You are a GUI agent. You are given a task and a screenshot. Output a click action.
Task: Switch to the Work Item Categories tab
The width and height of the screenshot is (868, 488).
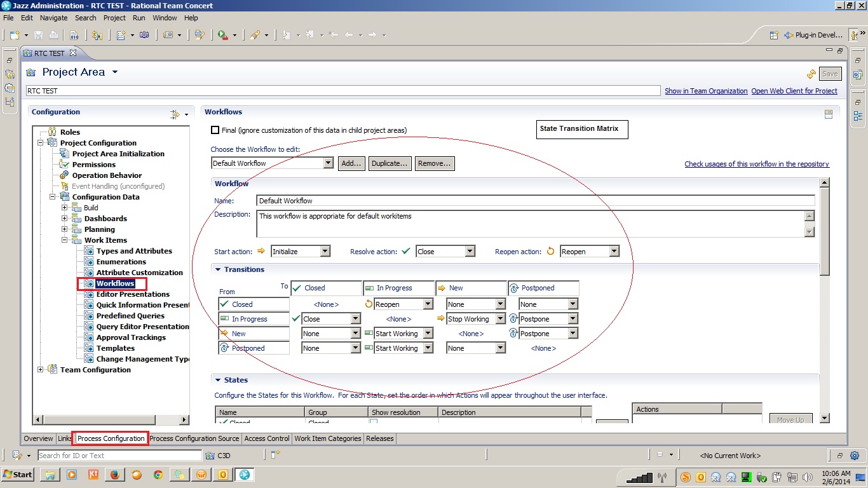(328, 438)
